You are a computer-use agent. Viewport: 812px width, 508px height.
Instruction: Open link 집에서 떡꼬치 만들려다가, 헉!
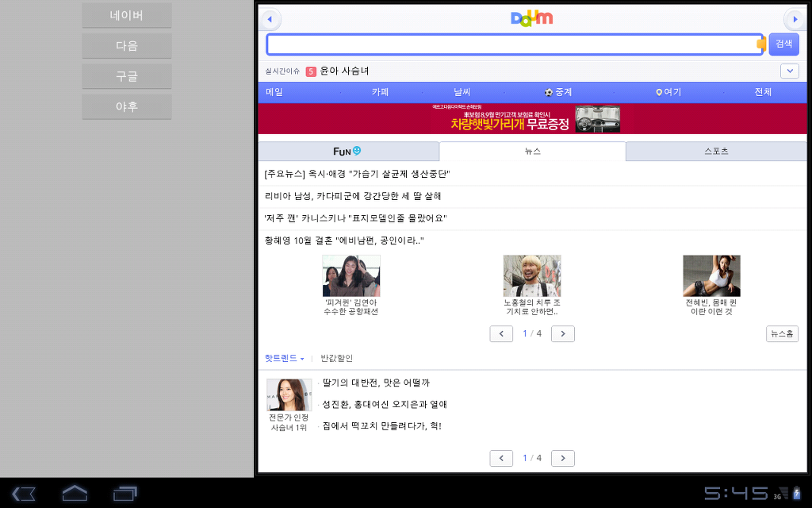[x=382, y=426]
